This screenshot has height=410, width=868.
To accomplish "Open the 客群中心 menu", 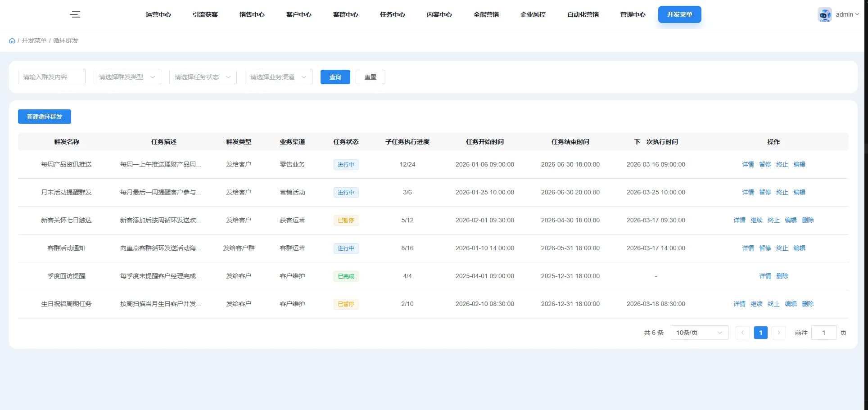I will pos(346,14).
